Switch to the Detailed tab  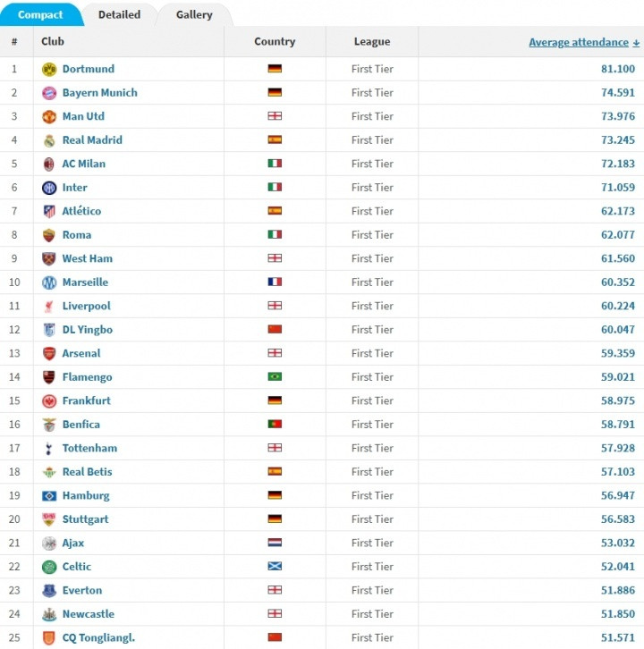pos(119,14)
